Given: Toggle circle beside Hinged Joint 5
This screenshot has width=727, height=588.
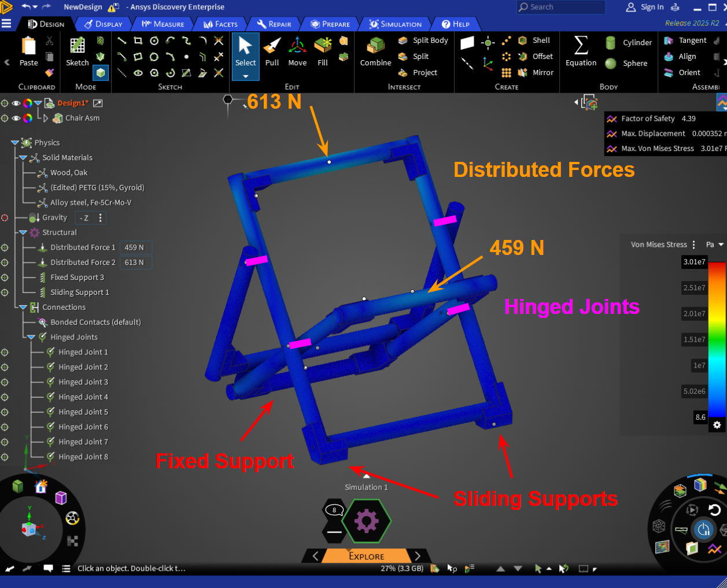Looking at the screenshot, I should coord(5,412).
